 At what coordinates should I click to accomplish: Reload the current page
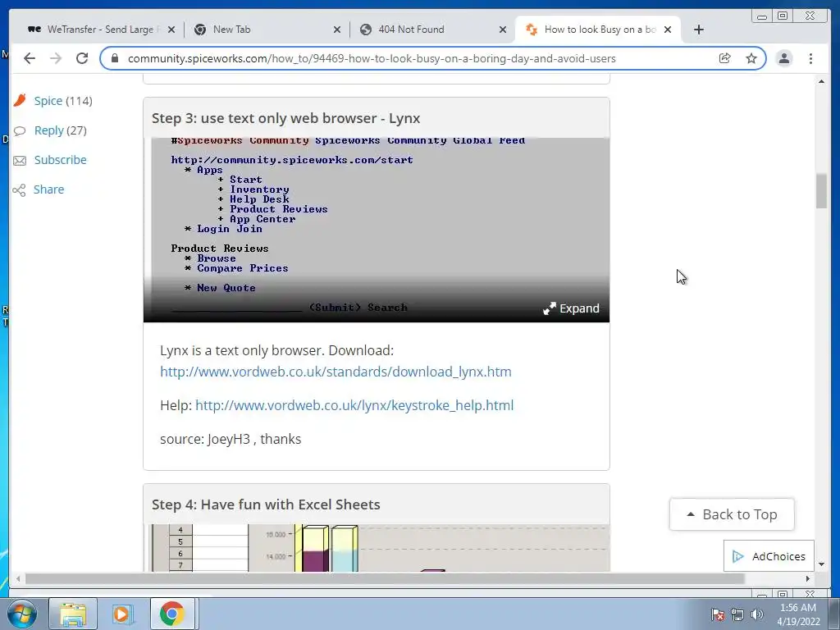pyautogui.click(x=82, y=58)
